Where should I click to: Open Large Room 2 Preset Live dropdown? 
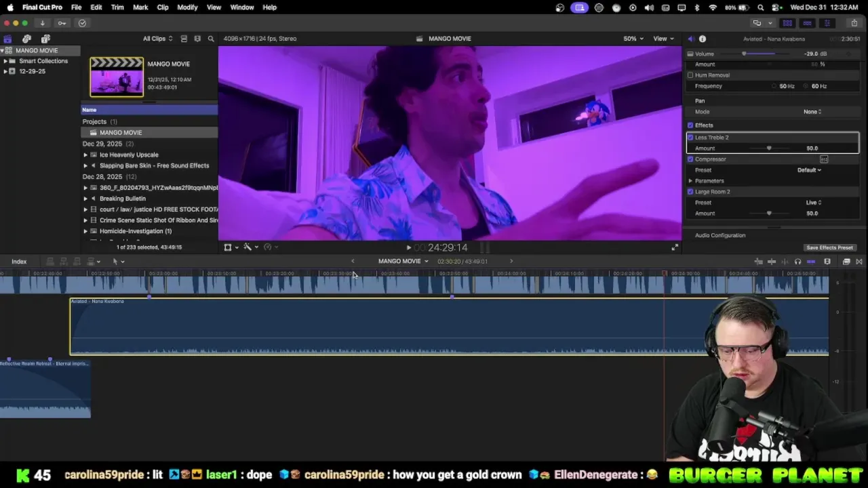(x=814, y=203)
